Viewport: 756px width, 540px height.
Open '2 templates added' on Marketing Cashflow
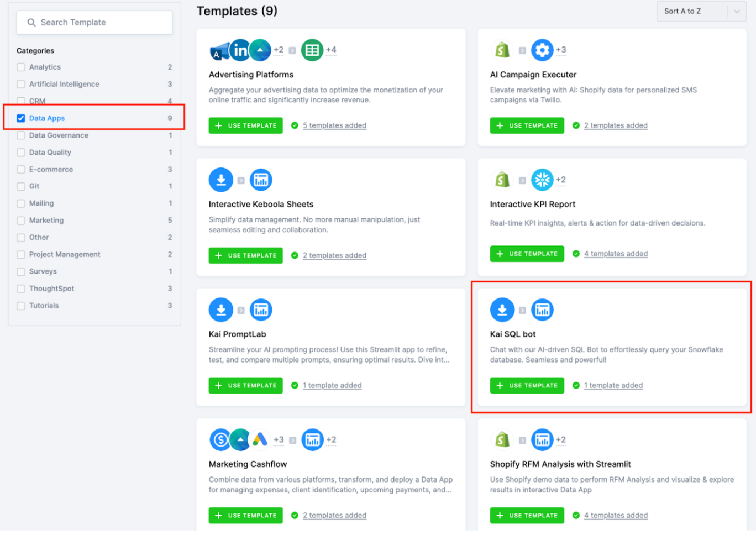(x=334, y=515)
